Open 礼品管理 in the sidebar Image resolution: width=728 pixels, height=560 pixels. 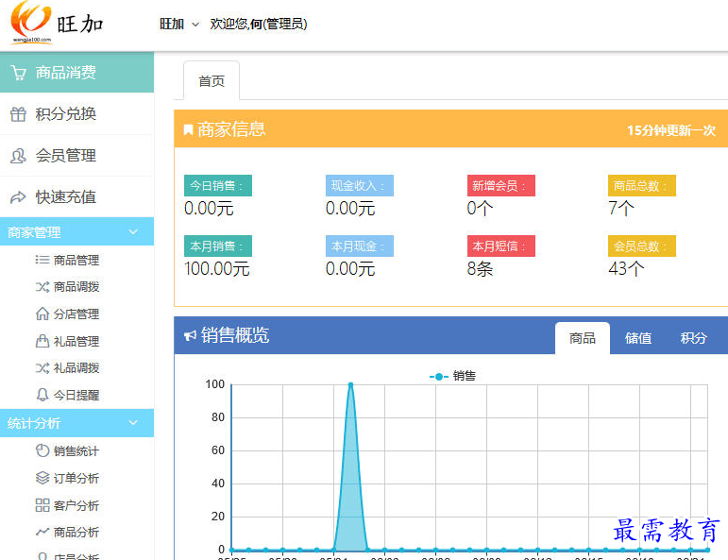[76, 341]
